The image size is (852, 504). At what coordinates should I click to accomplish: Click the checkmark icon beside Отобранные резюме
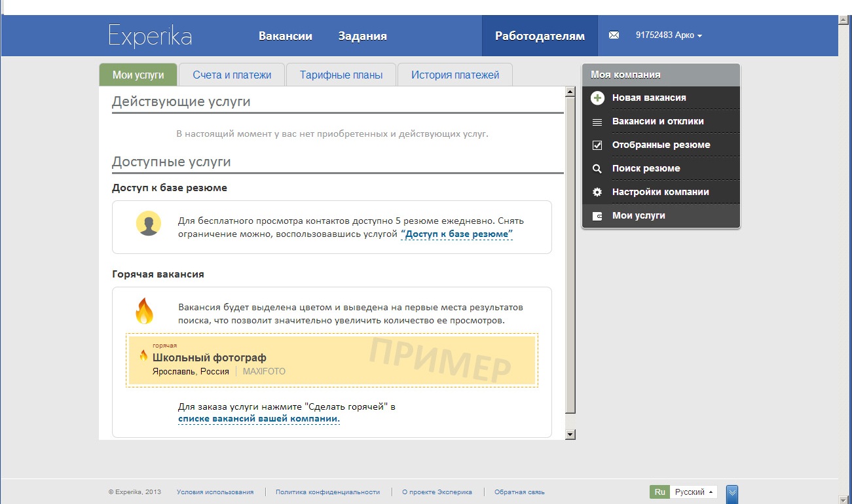click(x=597, y=145)
